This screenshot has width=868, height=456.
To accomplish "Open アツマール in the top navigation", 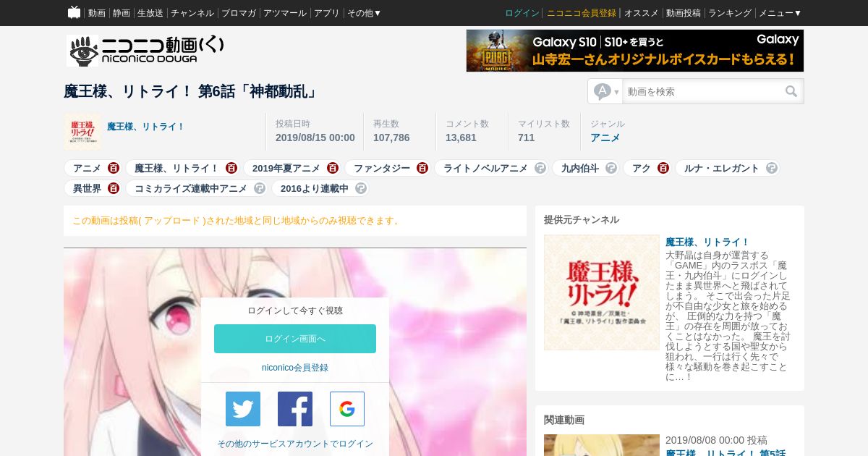I will pos(285,13).
